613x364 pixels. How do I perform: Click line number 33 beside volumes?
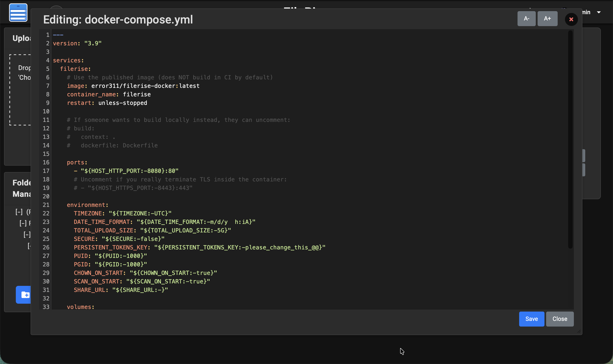tap(46, 307)
